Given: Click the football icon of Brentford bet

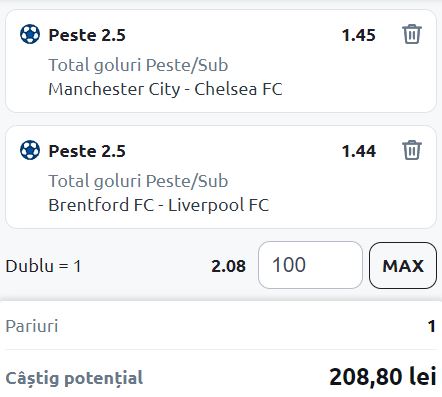Looking at the screenshot, I should (30, 150).
